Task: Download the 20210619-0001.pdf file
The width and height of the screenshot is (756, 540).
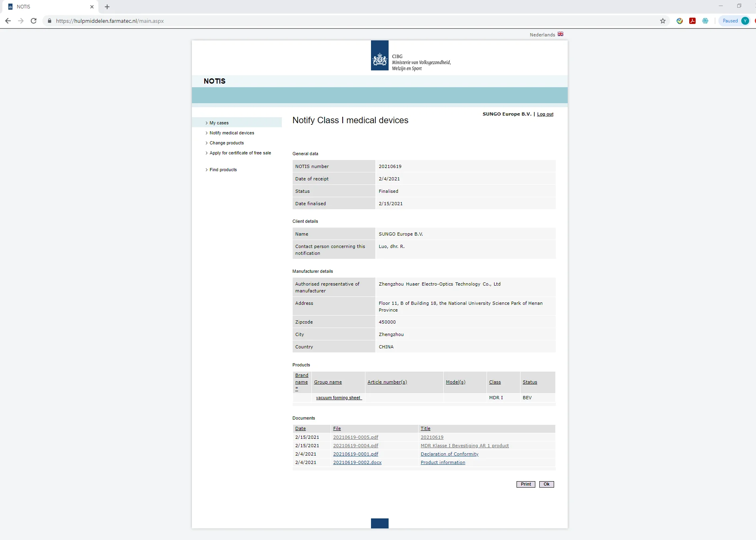Action: [x=355, y=454]
